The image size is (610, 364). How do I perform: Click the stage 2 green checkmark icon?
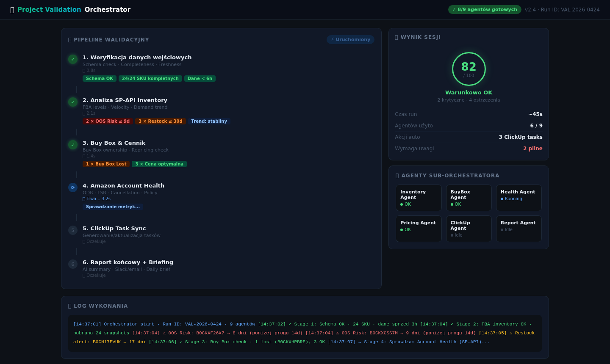(73, 102)
